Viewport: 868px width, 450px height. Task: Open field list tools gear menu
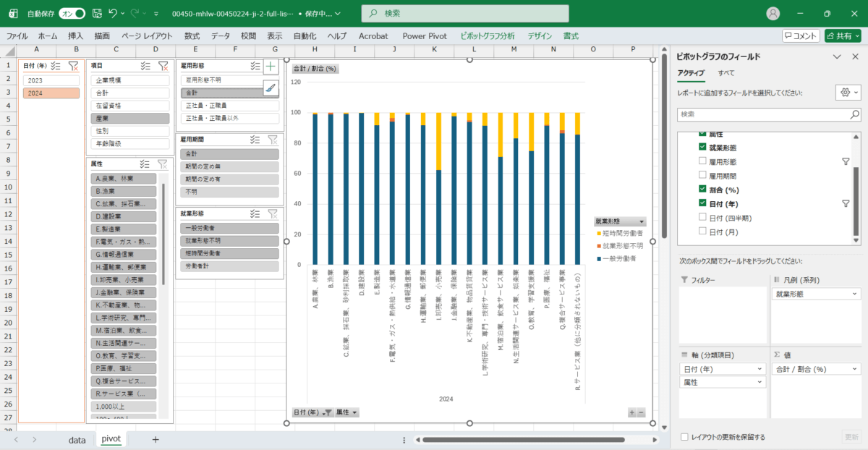coord(846,93)
